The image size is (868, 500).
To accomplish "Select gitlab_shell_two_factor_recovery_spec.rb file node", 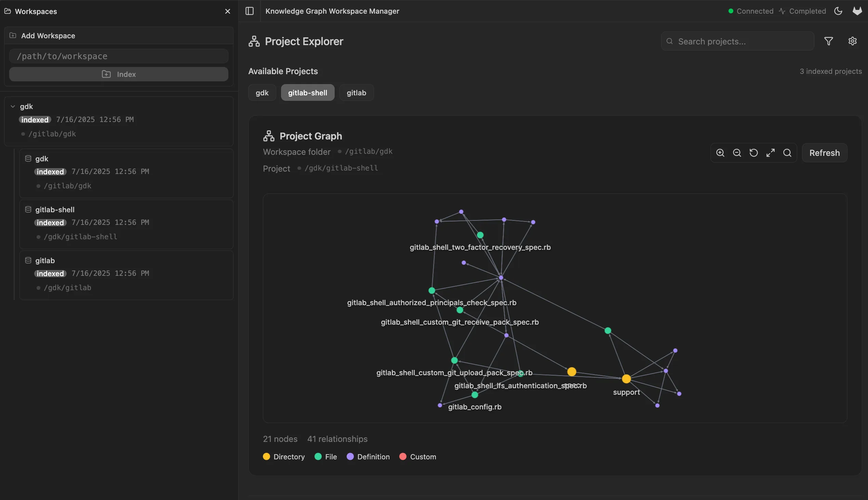I will coord(480,235).
